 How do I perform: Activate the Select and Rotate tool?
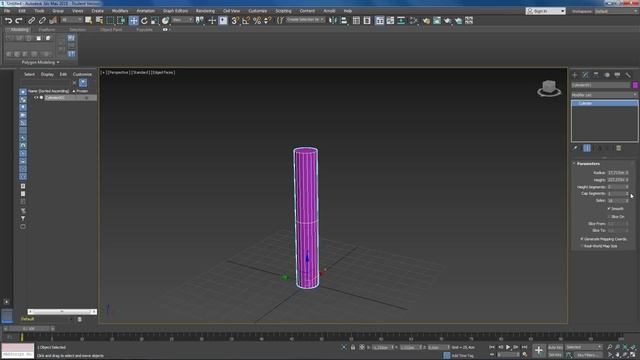[144, 20]
